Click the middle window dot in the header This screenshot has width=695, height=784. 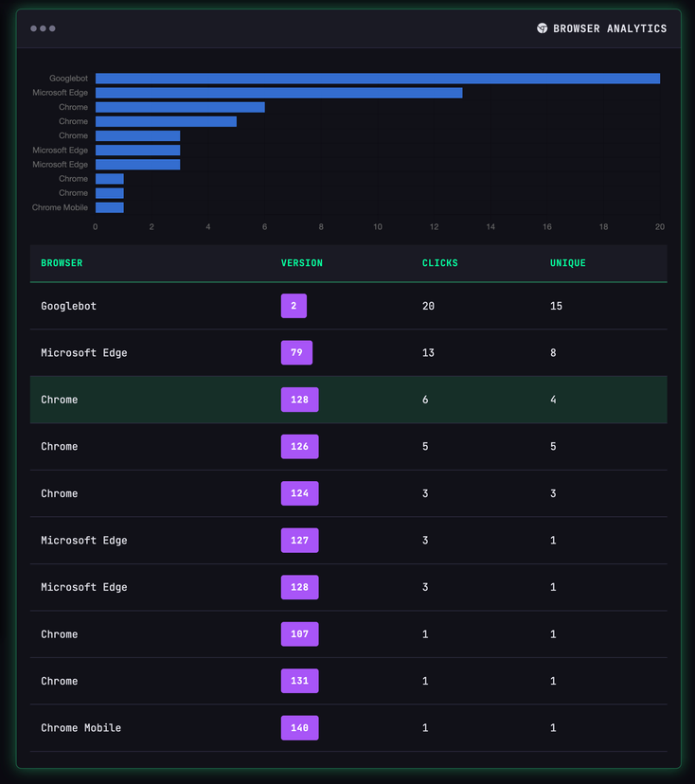click(x=43, y=28)
